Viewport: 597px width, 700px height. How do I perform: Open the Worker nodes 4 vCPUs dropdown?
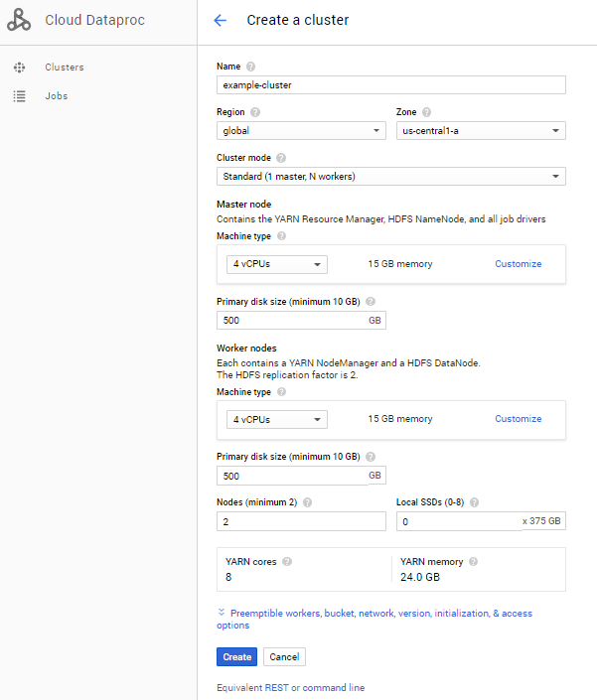277,420
